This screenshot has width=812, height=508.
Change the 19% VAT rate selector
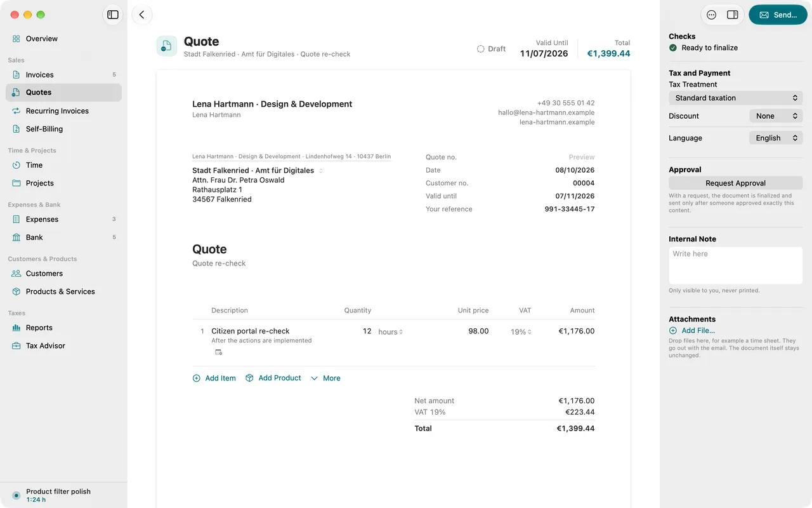[521, 332]
